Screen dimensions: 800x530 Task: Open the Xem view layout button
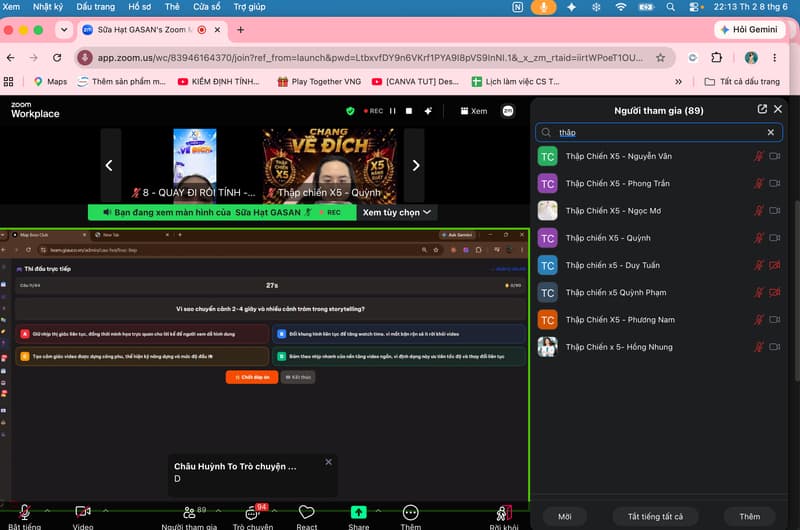[x=474, y=111]
